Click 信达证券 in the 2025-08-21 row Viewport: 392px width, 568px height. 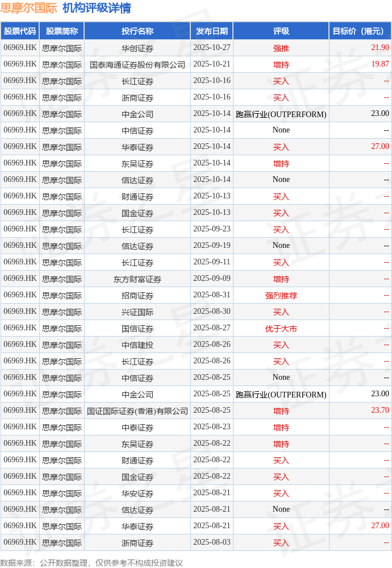(x=137, y=509)
